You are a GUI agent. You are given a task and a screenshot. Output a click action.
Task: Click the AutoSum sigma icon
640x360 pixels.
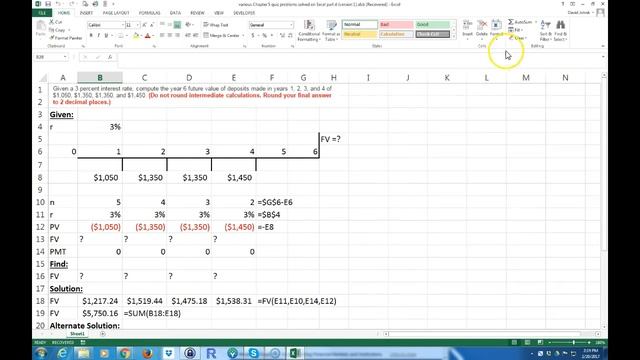click(x=511, y=22)
